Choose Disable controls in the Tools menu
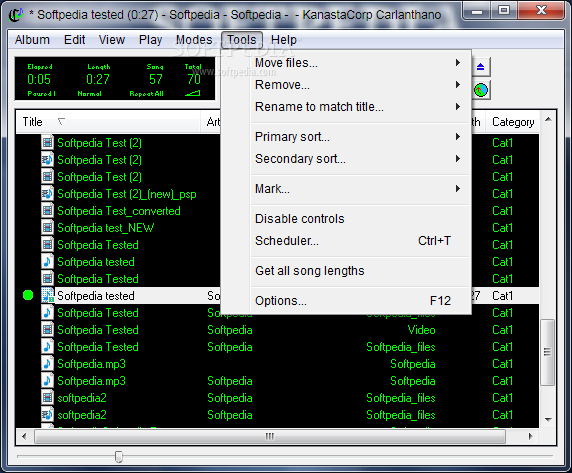This screenshot has width=572, height=473. [x=346, y=219]
